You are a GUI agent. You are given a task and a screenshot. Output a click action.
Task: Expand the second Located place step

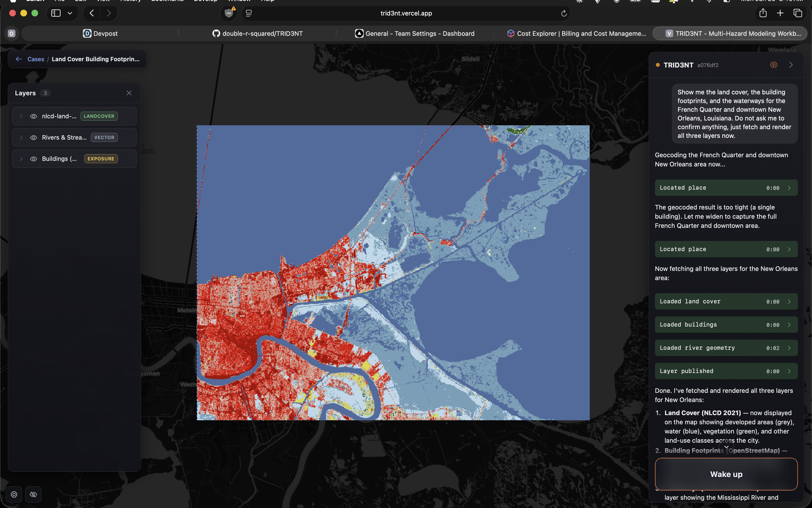[x=726, y=249]
